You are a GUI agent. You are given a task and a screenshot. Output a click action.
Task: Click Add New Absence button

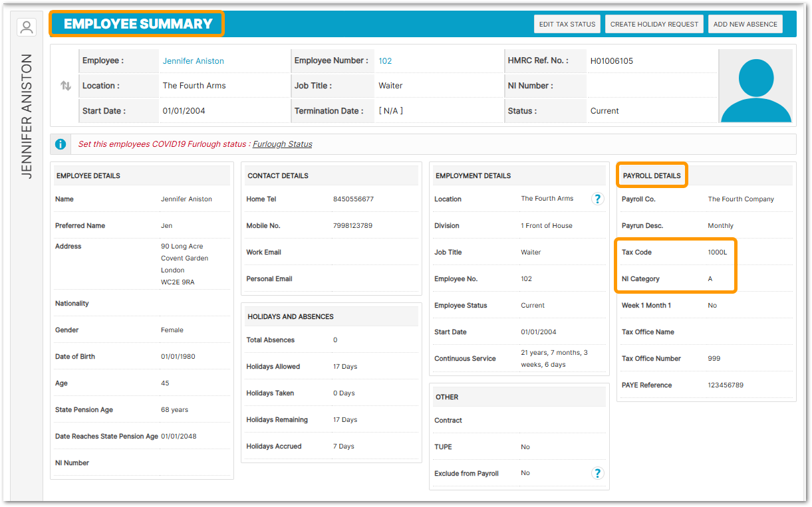pos(745,25)
